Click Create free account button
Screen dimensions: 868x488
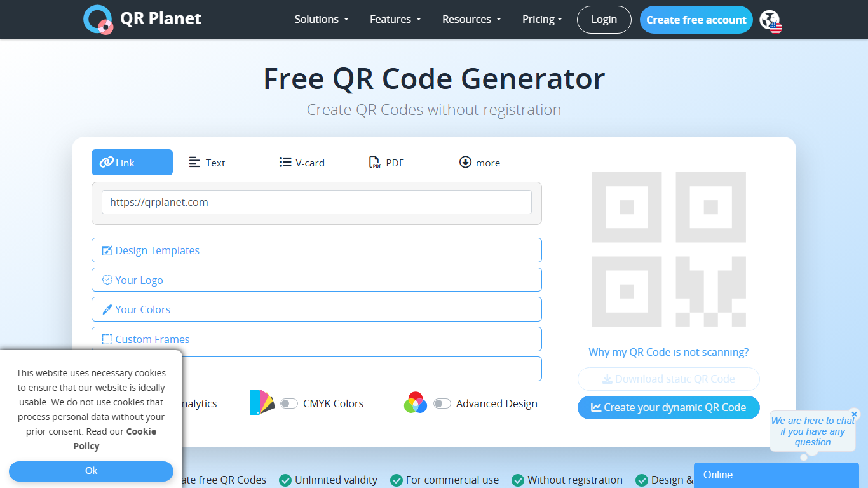point(696,20)
